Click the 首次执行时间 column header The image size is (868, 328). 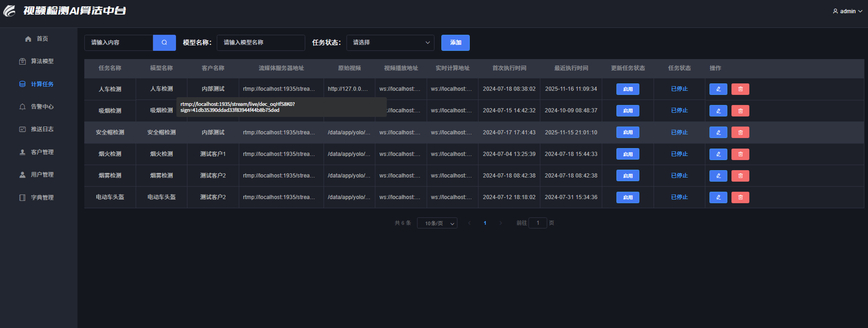tap(509, 68)
